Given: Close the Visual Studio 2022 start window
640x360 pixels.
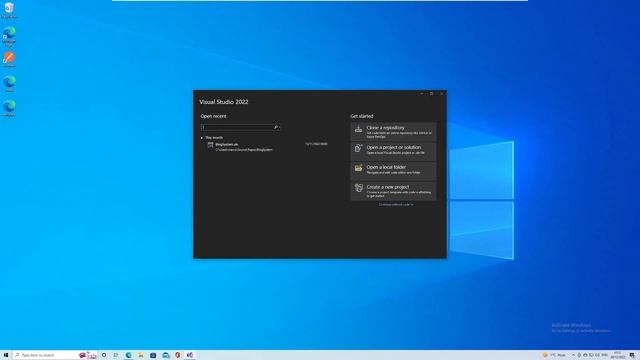Looking at the screenshot, I should click(x=441, y=94).
